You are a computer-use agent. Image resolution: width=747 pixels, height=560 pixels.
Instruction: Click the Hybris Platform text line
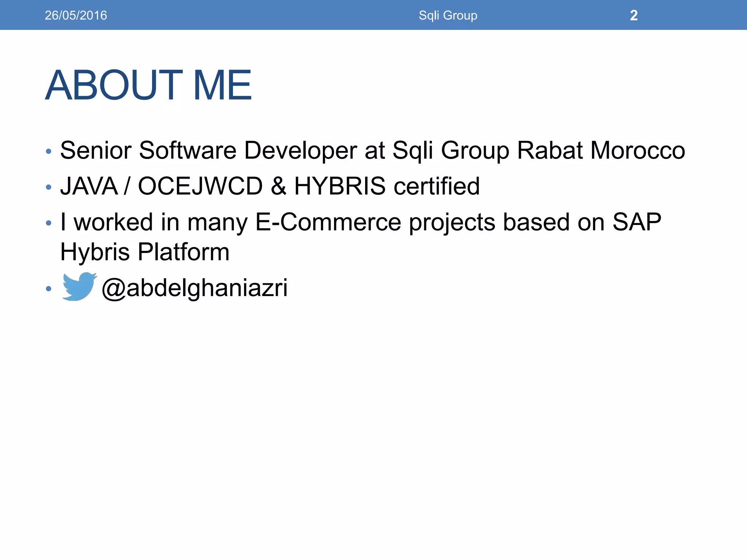[145, 252]
